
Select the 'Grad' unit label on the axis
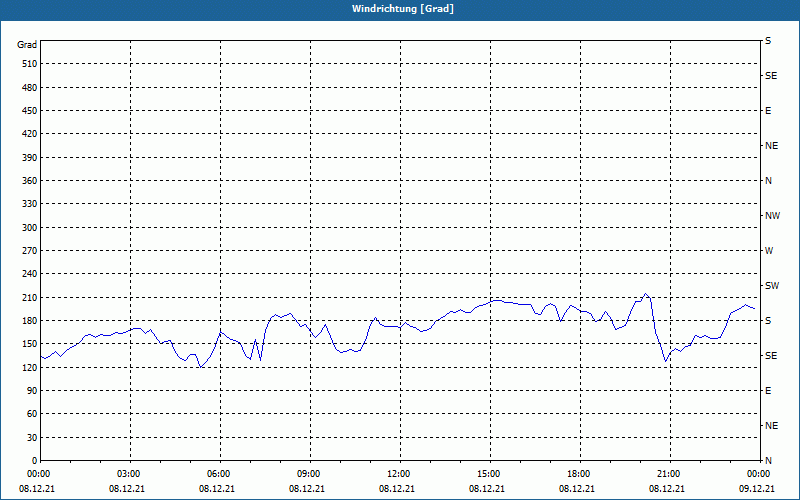[27, 45]
